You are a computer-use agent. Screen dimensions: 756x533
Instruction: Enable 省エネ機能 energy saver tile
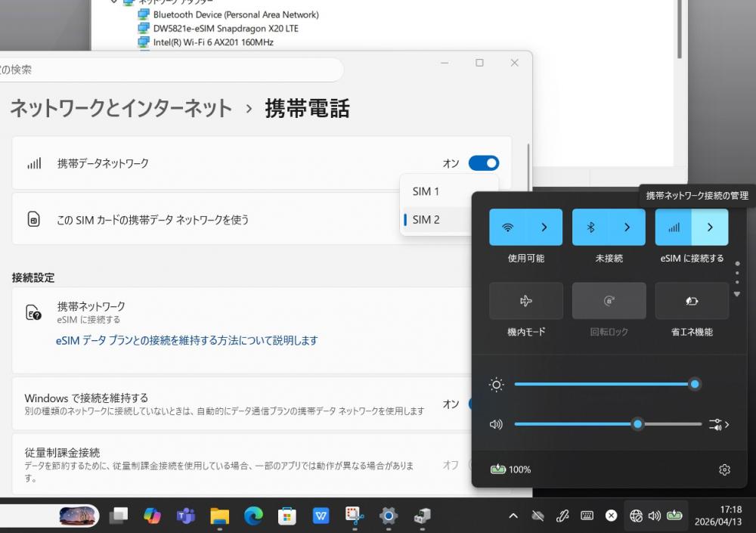(x=692, y=301)
